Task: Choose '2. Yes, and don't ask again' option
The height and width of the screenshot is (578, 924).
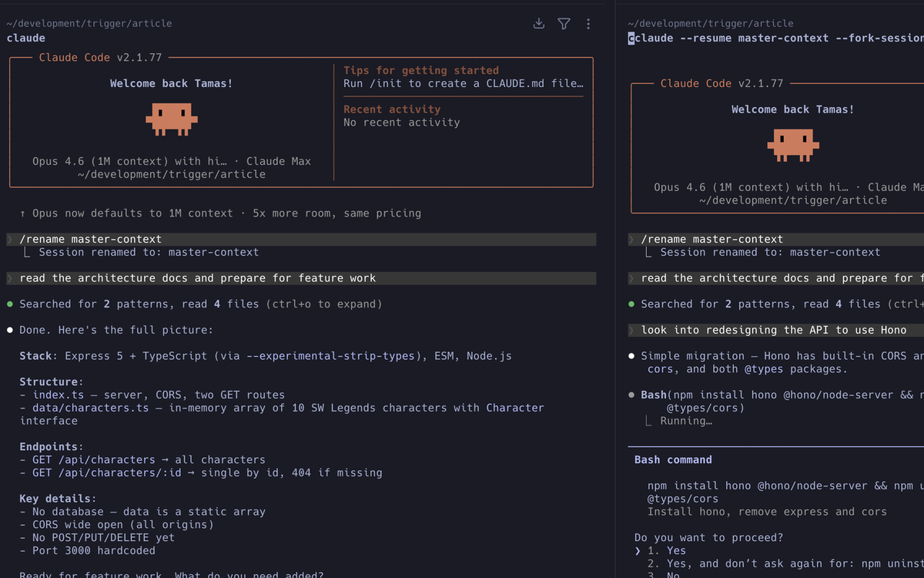Action: (x=785, y=563)
